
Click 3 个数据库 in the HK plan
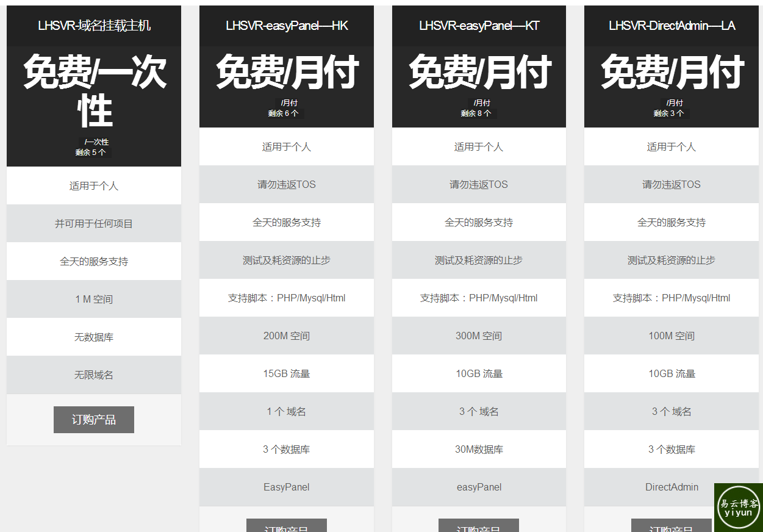[287, 449]
